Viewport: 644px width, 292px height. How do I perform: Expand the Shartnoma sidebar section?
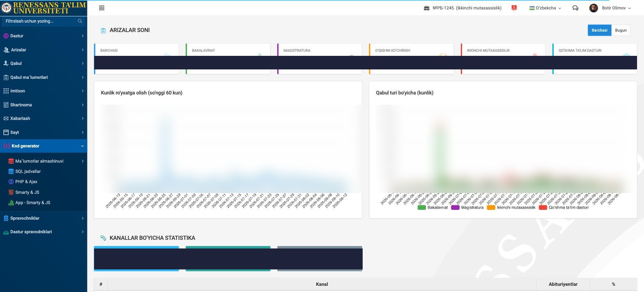pyautogui.click(x=44, y=105)
